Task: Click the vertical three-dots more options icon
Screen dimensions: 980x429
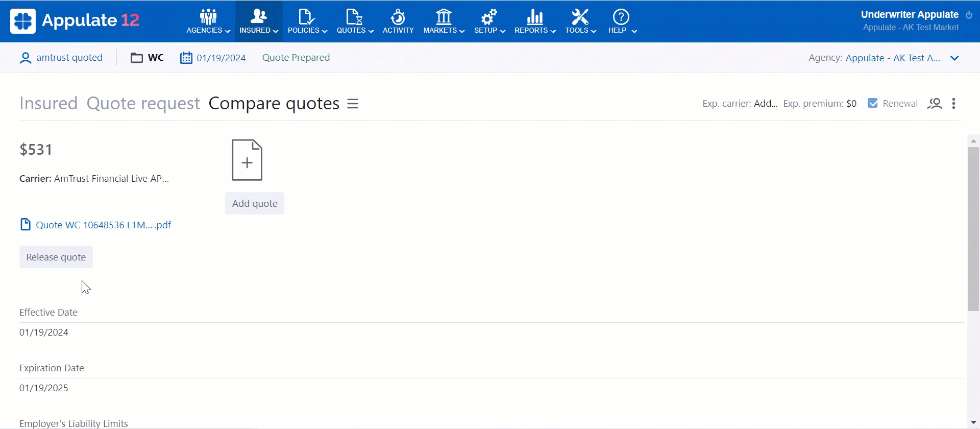Action: pos(953,104)
